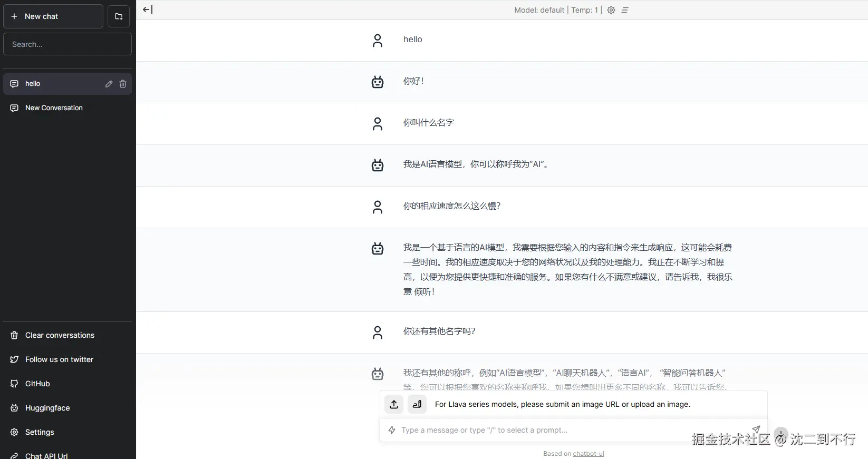Click the scroll-down arrow button

781,434
